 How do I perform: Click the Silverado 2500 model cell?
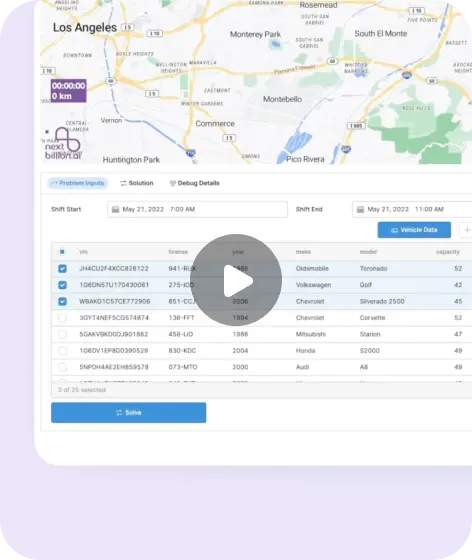[x=382, y=301]
